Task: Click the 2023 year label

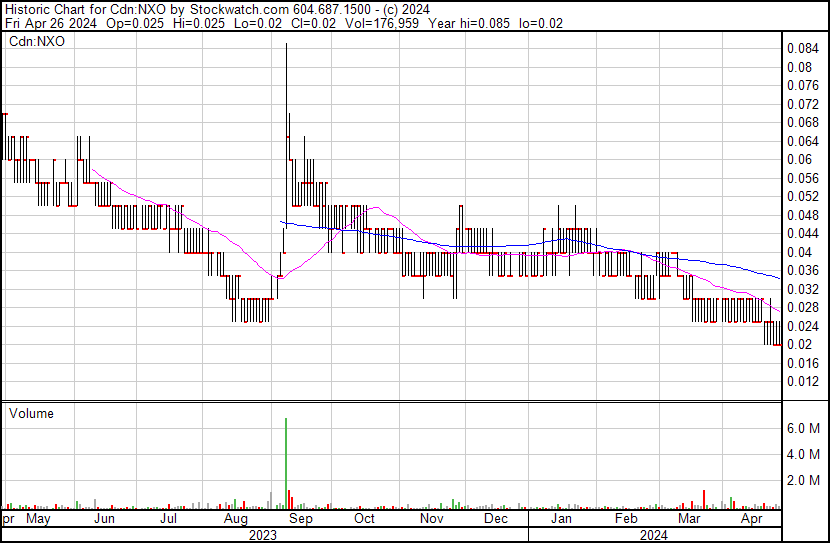Action: pyautogui.click(x=263, y=535)
